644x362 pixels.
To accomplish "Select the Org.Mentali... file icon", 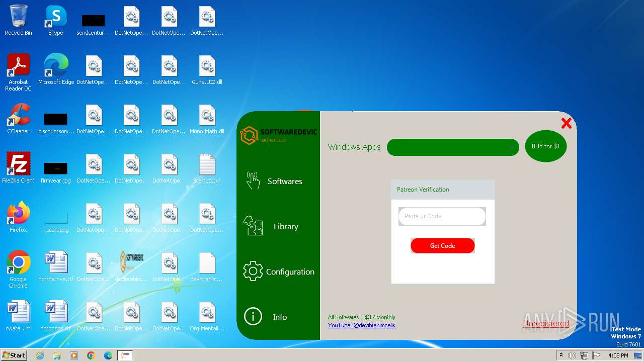I will (x=207, y=316).
